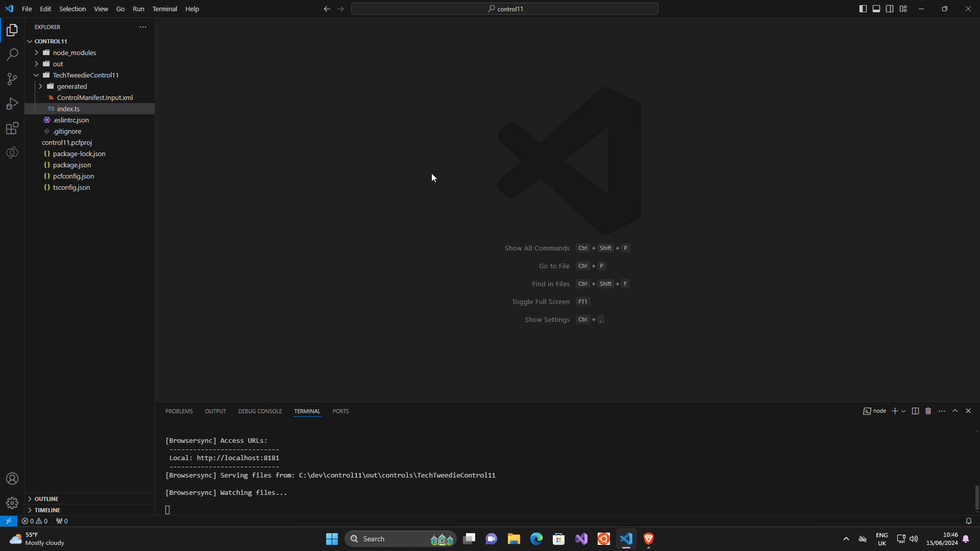Open the Source Control view
The image size is (980, 551).
[12, 79]
